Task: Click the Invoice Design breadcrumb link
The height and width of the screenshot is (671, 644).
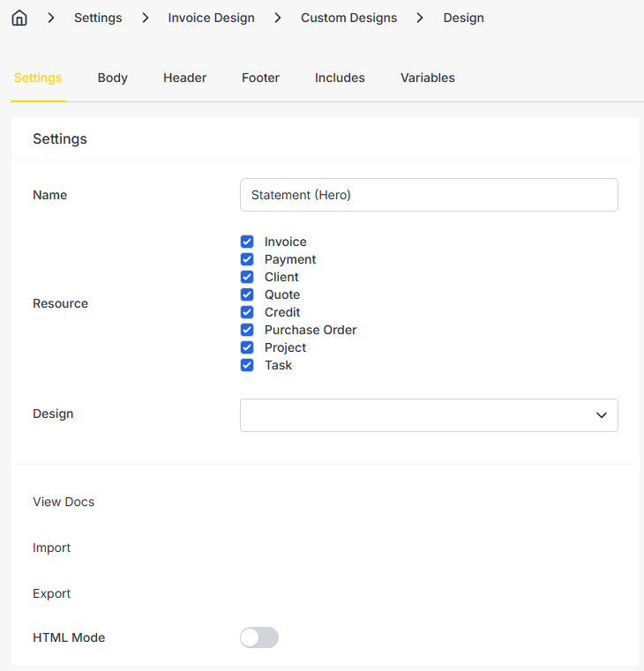Action: pyautogui.click(x=211, y=18)
